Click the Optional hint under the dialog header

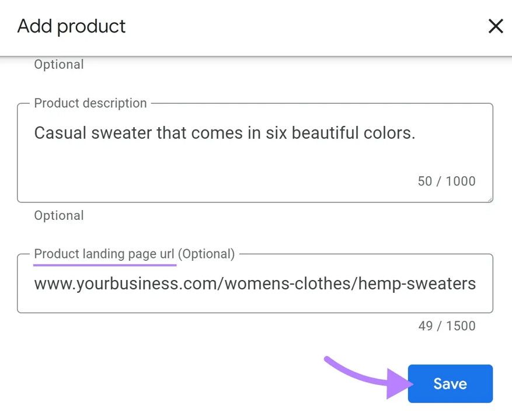59,64
